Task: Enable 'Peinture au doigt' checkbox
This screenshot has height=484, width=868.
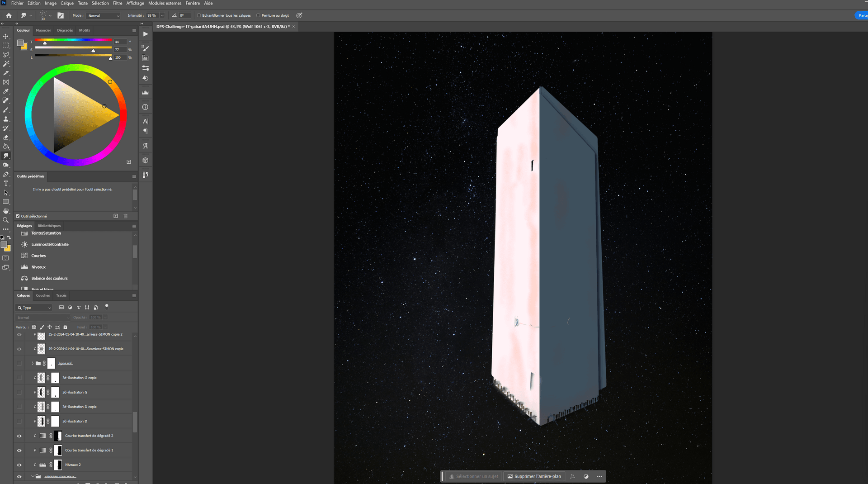Action: pos(258,15)
